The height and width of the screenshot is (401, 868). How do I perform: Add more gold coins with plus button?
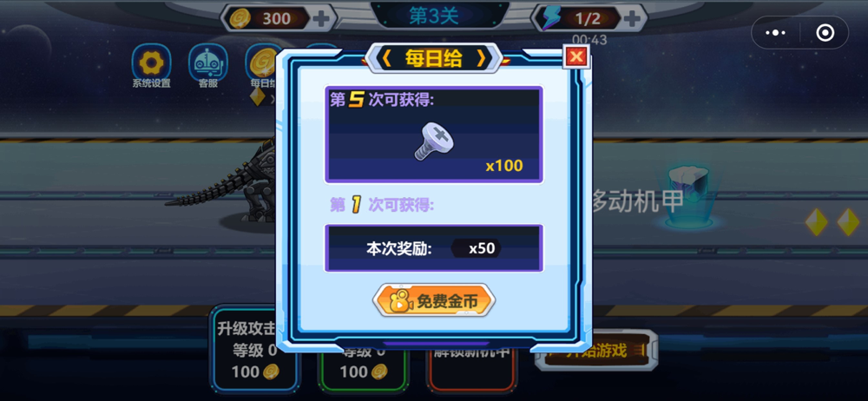tap(320, 18)
